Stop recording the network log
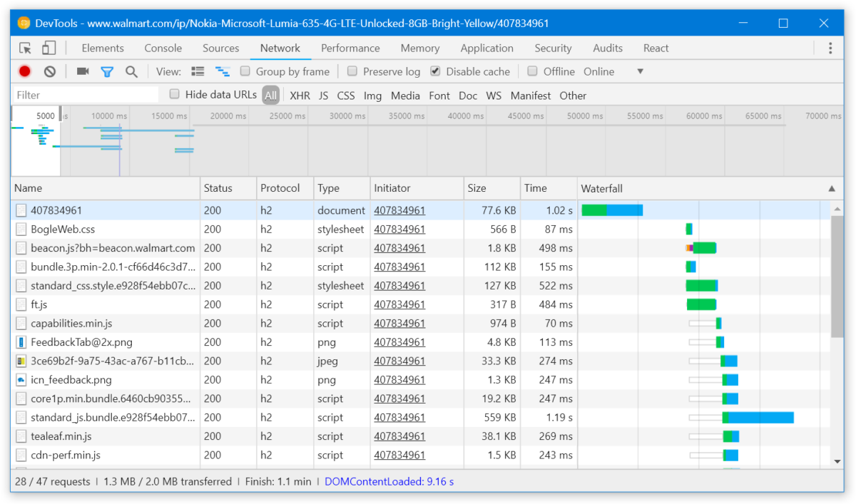The width and height of the screenshot is (856, 504). click(x=25, y=71)
